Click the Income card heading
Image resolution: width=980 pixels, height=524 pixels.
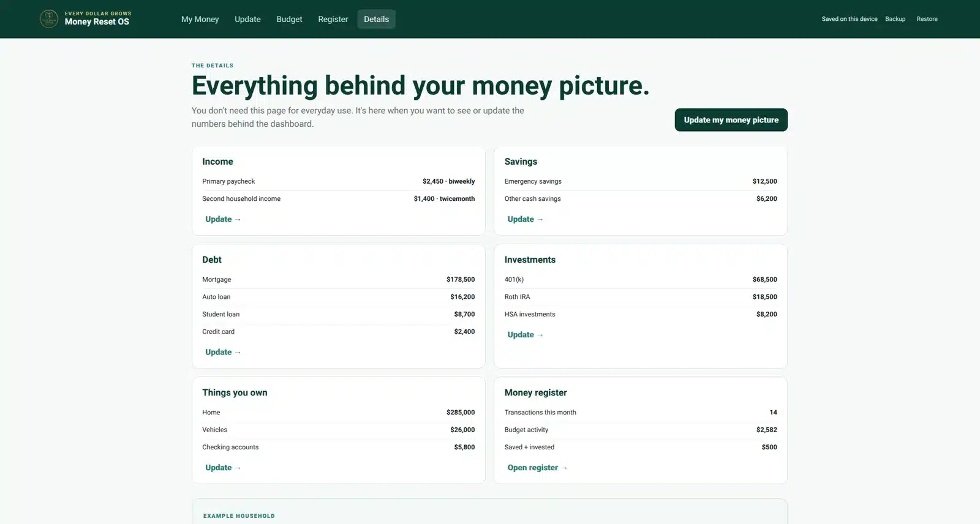pos(217,162)
